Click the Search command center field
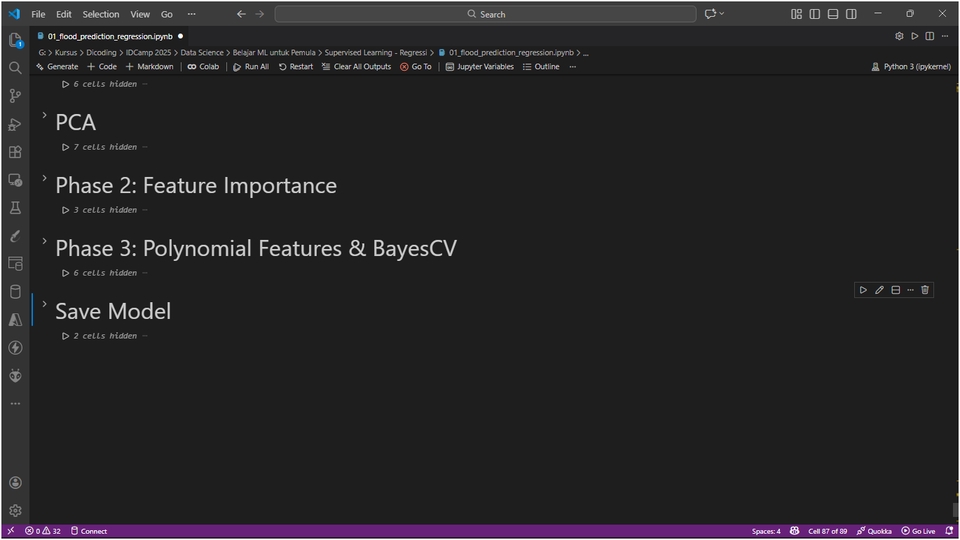Image resolution: width=960 pixels, height=540 pixels. [x=486, y=14]
